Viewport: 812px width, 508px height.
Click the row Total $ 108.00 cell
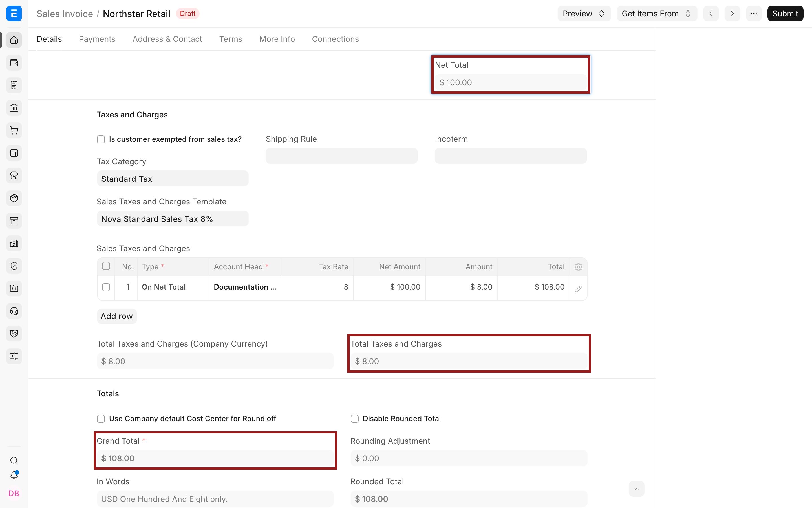(x=533, y=287)
